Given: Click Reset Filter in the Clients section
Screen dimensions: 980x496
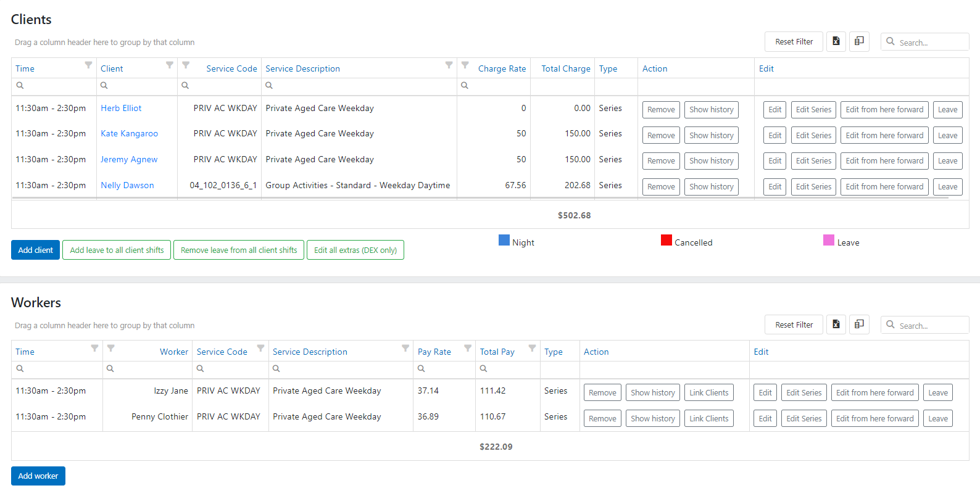Looking at the screenshot, I should (794, 41).
